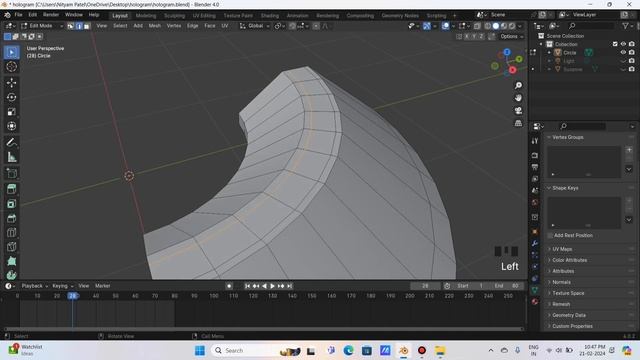Screen dimensions: 640x360
Task: Enable edge select mode
Action: pos(79,26)
